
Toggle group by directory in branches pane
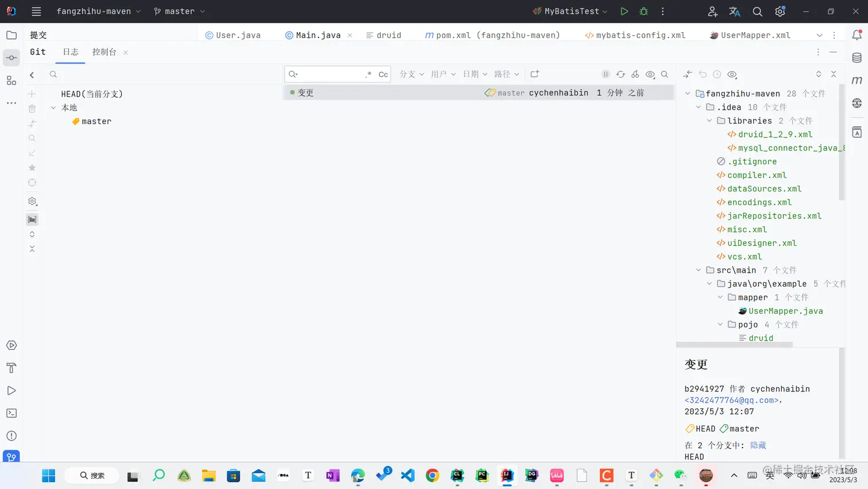tap(32, 220)
